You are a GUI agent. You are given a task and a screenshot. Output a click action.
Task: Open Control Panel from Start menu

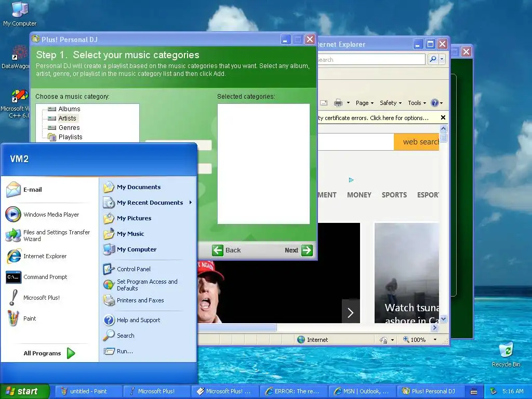pos(127,269)
